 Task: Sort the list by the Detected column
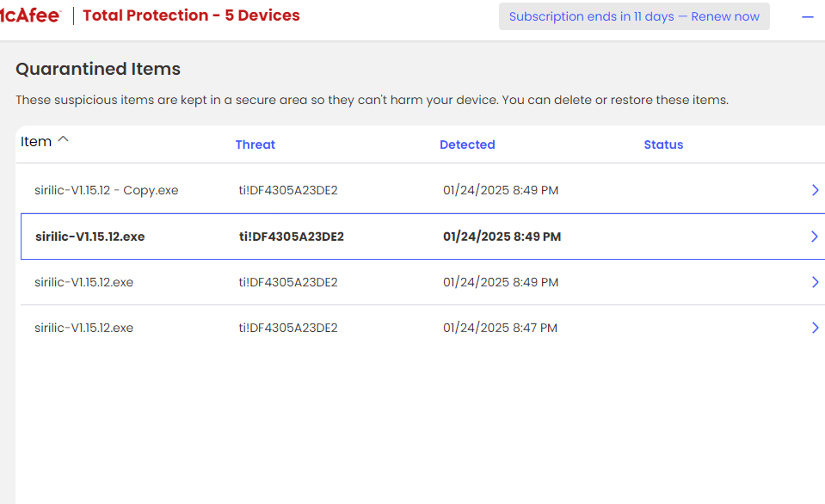point(467,144)
